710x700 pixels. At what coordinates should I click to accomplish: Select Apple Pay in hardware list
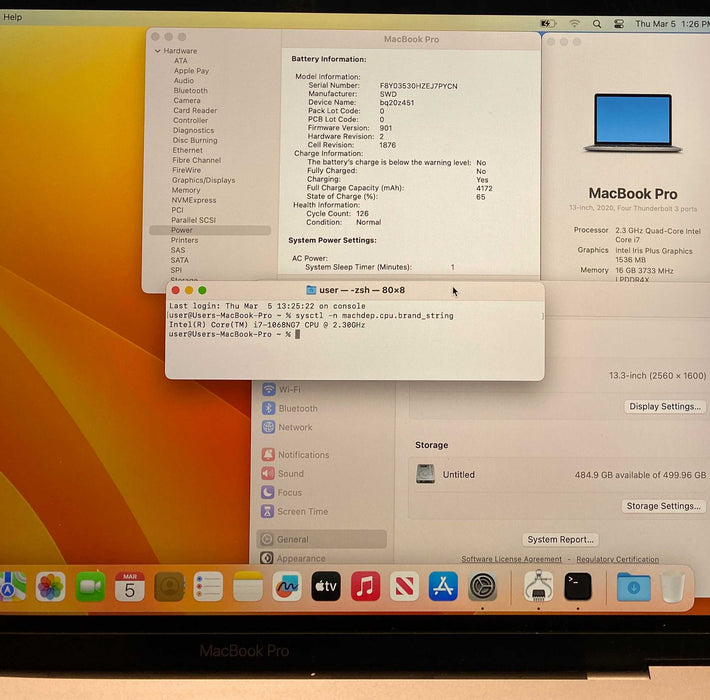tap(191, 71)
